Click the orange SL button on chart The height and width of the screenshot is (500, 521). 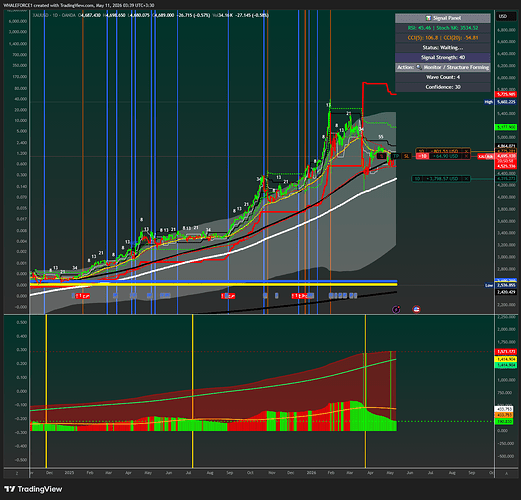click(406, 156)
